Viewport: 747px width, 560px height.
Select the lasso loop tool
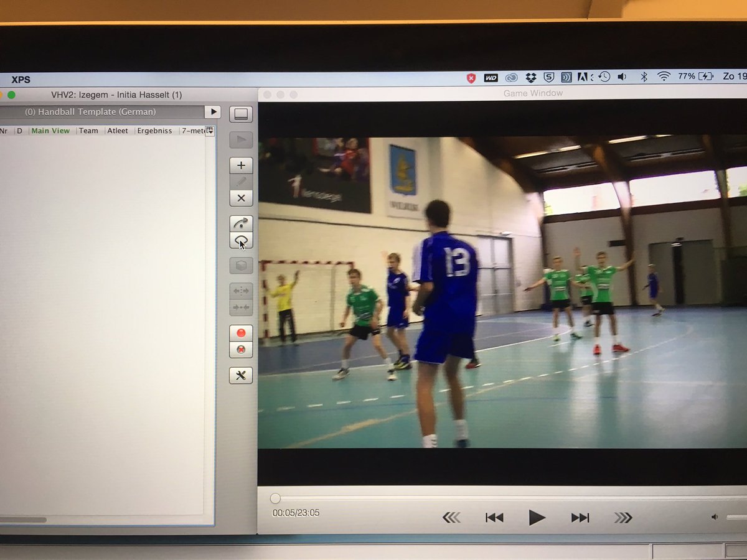pyautogui.click(x=241, y=240)
